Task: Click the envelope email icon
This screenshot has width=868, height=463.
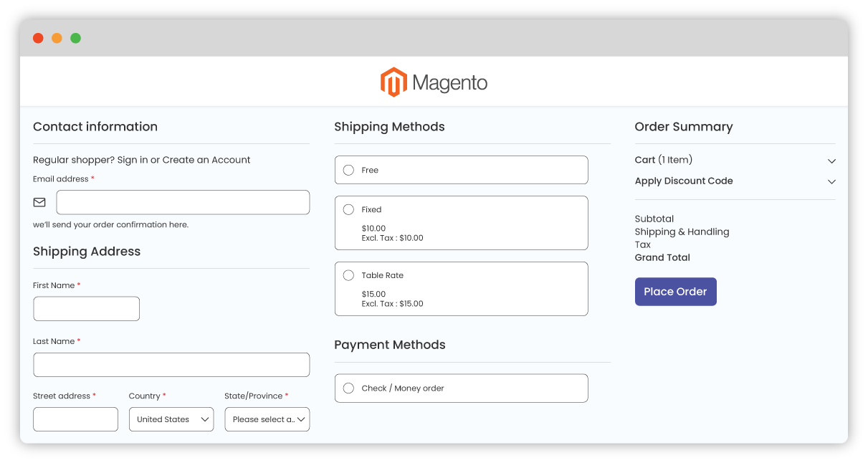Action: [x=39, y=202]
